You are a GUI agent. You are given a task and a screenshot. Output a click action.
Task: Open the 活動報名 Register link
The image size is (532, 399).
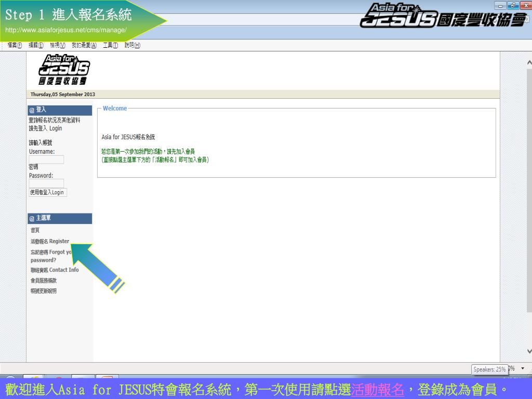[x=50, y=241]
